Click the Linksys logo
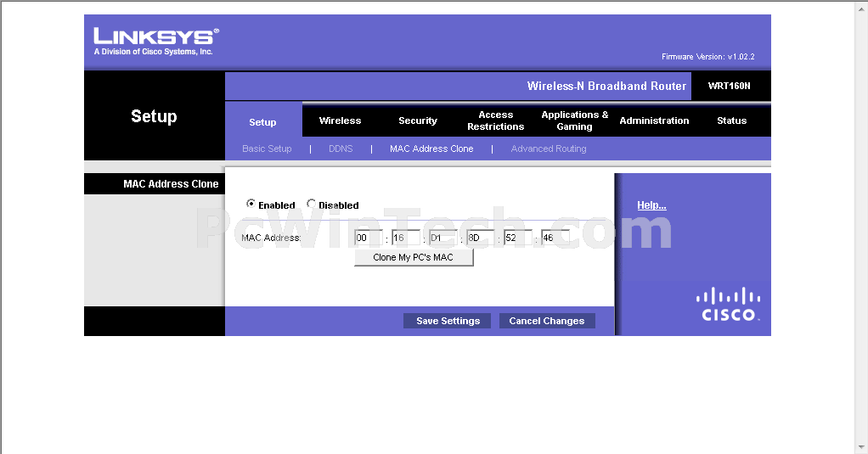 pyautogui.click(x=156, y=42)
